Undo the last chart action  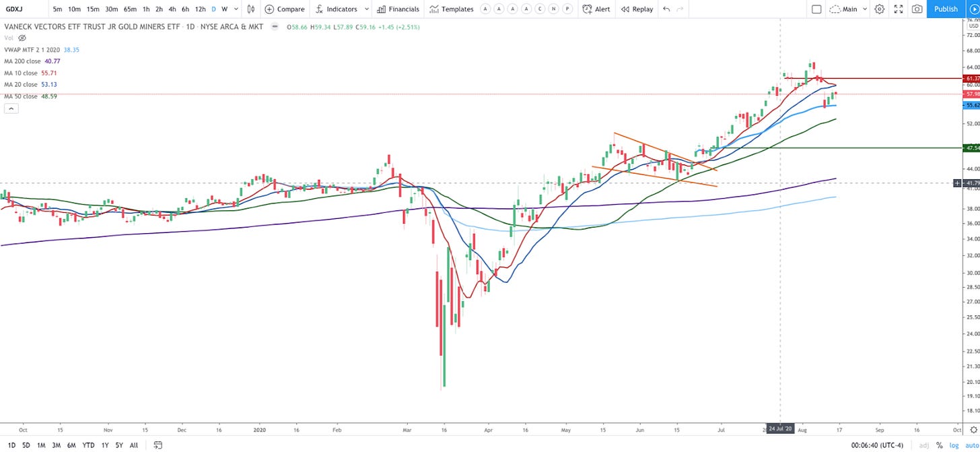[666, 9]
